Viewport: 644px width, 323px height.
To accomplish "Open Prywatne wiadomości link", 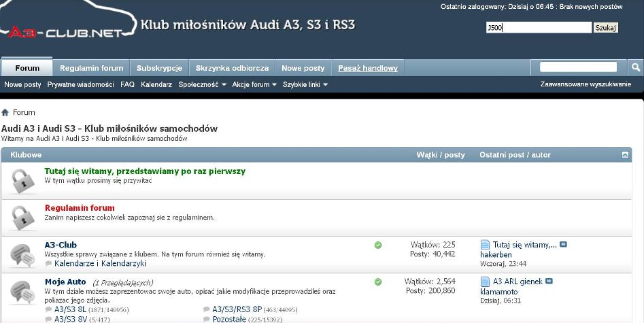I will coord(80,84).
